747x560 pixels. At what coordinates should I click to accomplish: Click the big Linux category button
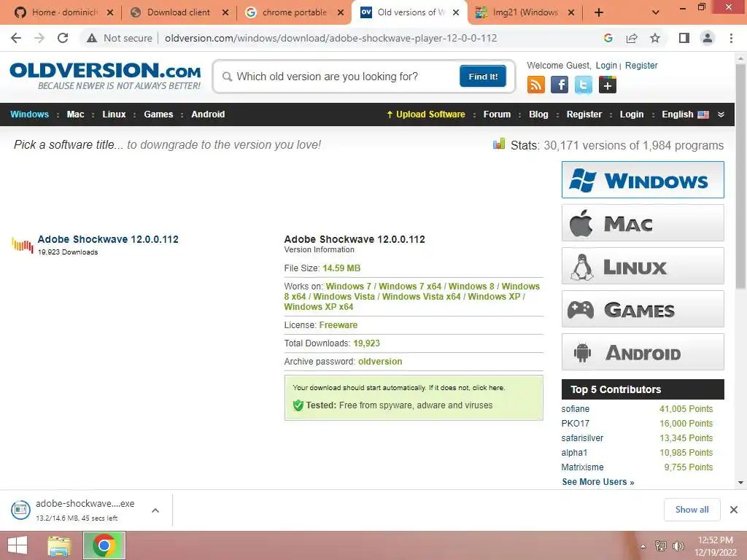click(643, 265)
